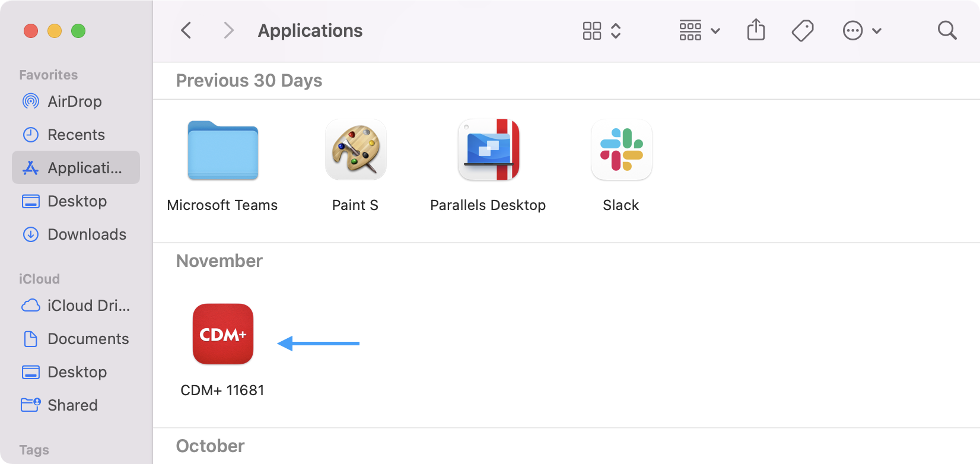Select the Parallels Desktop app icon
Viewport: 980px width, 464px height.
pos(488,150)
